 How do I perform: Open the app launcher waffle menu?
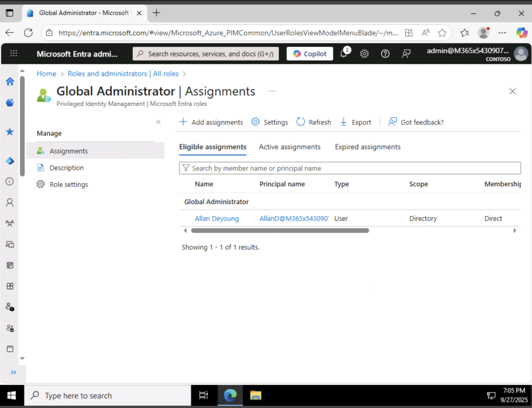tap(13, 53)
